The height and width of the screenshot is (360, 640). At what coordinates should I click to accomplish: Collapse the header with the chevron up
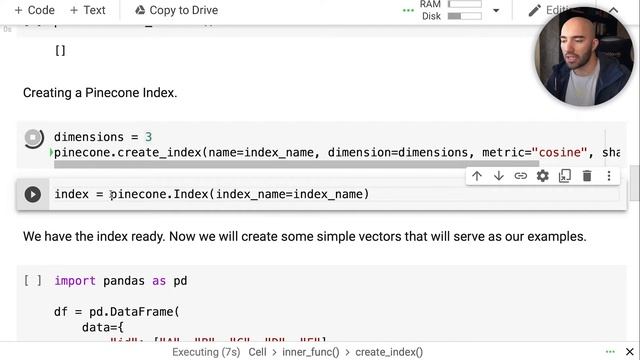tap(613, 10)
